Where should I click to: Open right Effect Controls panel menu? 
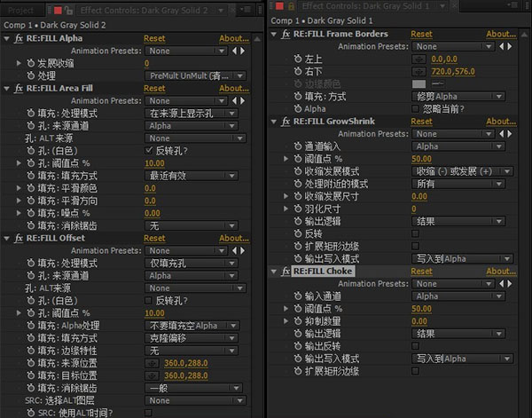point(512,4)
